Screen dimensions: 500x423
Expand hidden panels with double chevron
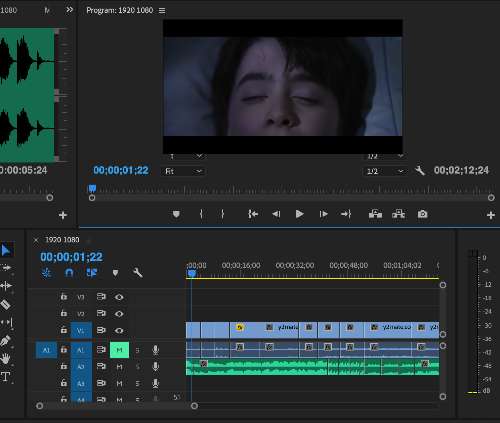pyautogui.click(x=69, y=10)
